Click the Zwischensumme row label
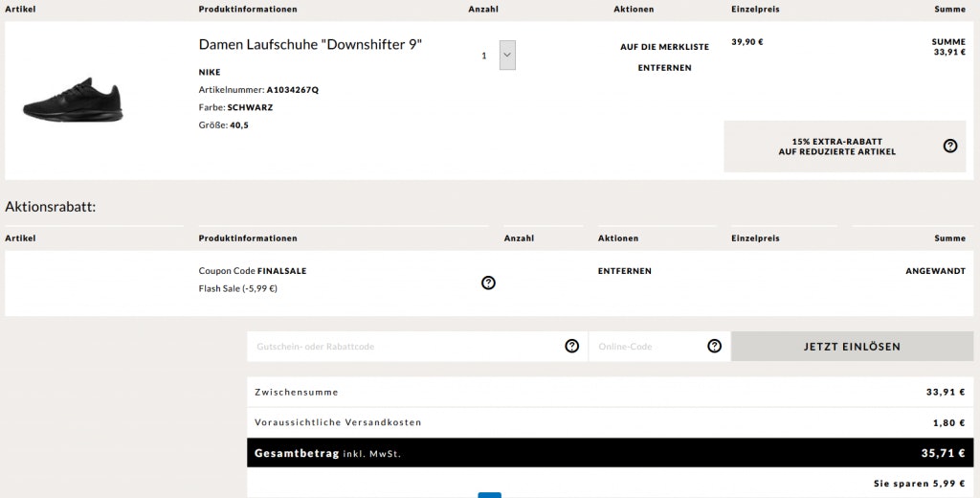This screenshot has height=498, width=980. click(x=297, y=392)
